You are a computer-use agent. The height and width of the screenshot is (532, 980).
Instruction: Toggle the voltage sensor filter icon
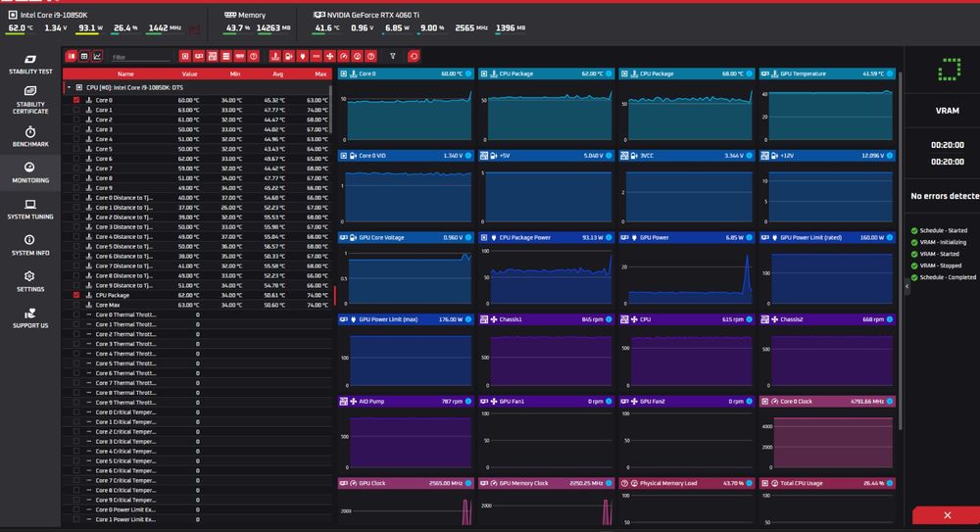pos(289,56)
